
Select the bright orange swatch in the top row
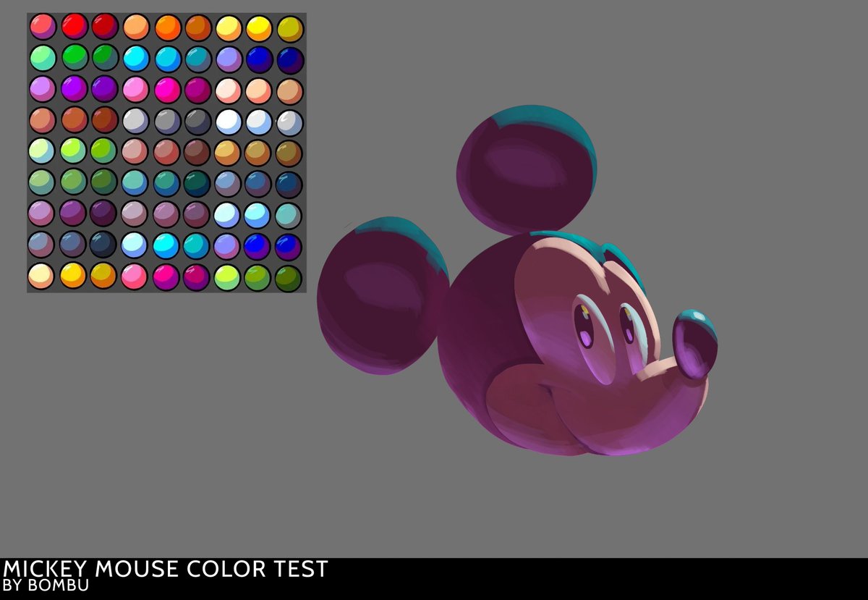tap(167, 28)
